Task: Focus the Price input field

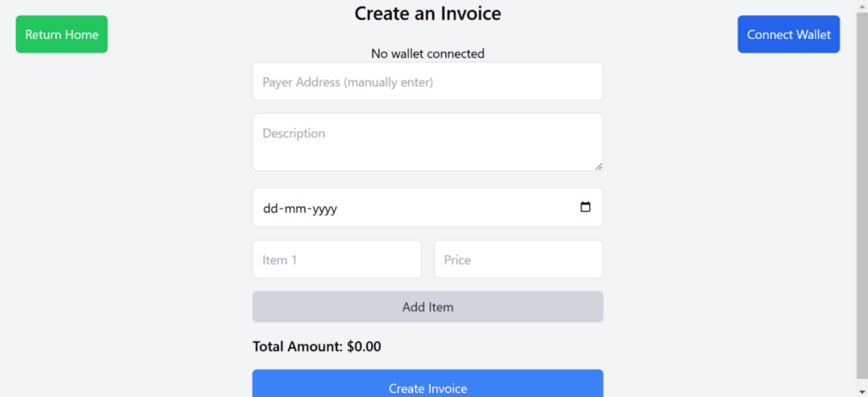Action: pyautogui.click(x=518, y=260)
